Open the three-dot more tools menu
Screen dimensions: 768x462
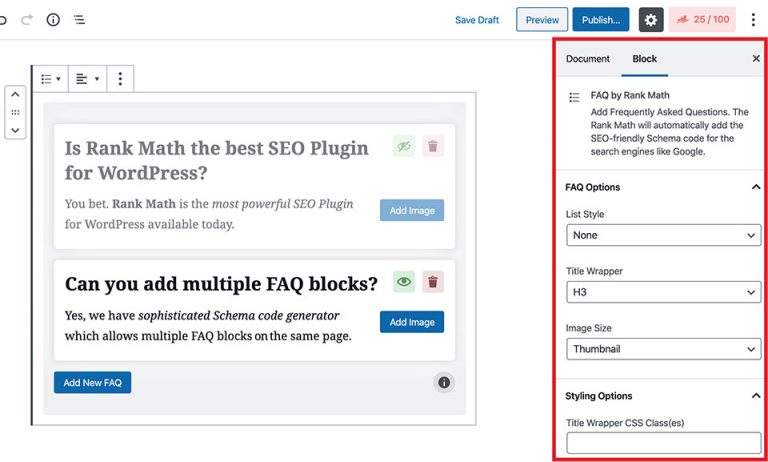[753, 20]
